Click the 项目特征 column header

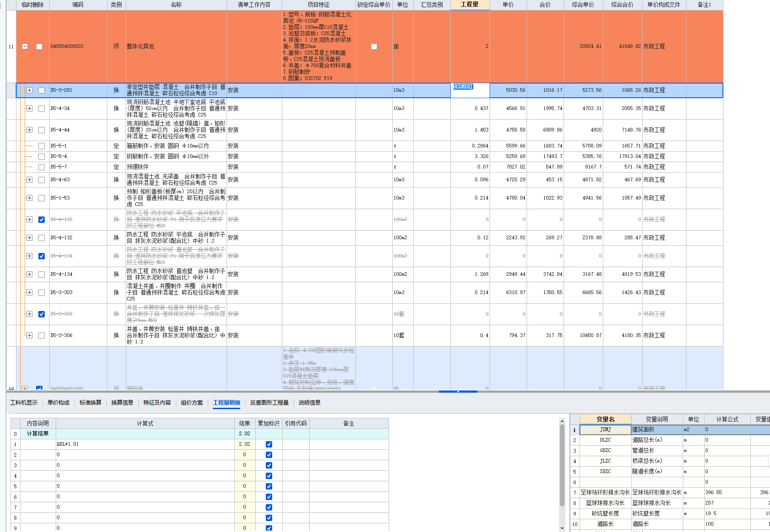pyautogui.click(x=319, y=5)
